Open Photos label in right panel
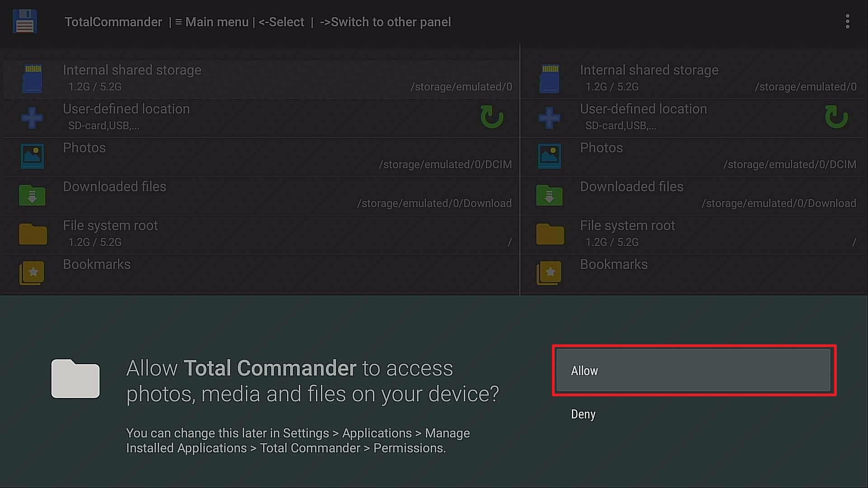868x488 pixels. click(x=601, y=148)
